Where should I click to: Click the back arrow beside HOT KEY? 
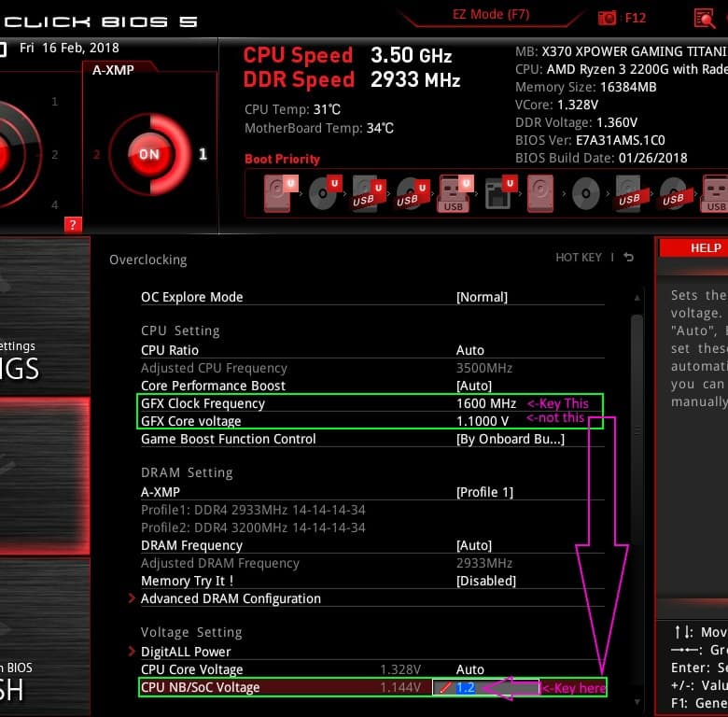628,258
